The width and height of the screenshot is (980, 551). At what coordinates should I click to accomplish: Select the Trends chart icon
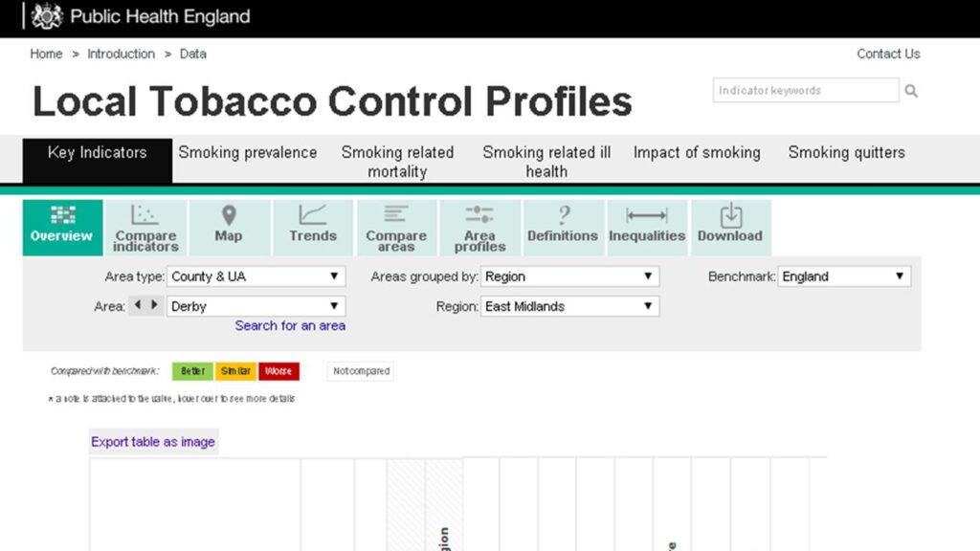[313, 227]
